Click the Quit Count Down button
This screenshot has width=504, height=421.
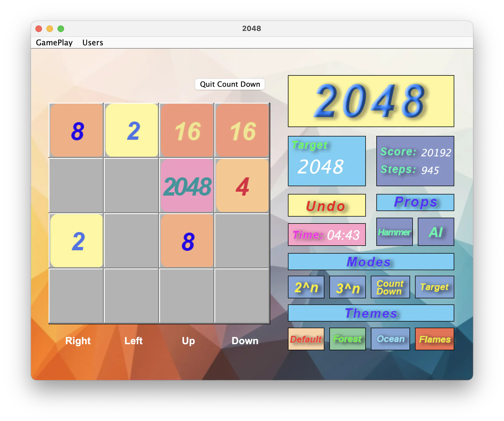pyautogui.click(x=230, y=84)
